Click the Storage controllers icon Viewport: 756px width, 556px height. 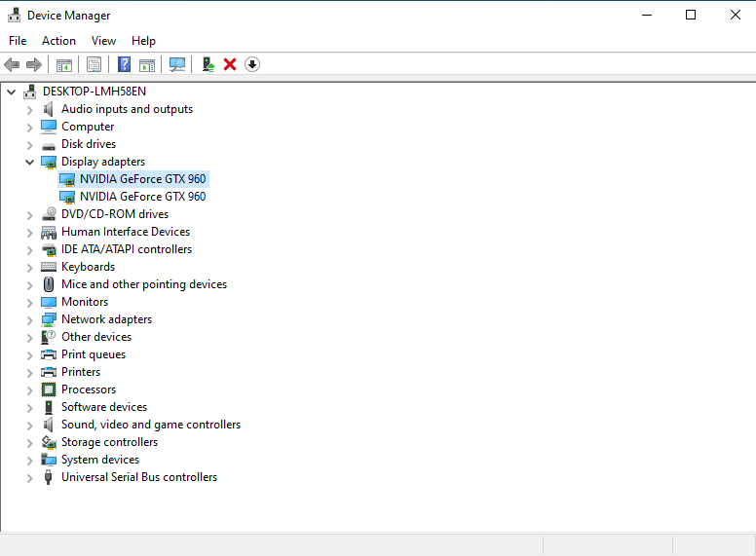point(49,442)
